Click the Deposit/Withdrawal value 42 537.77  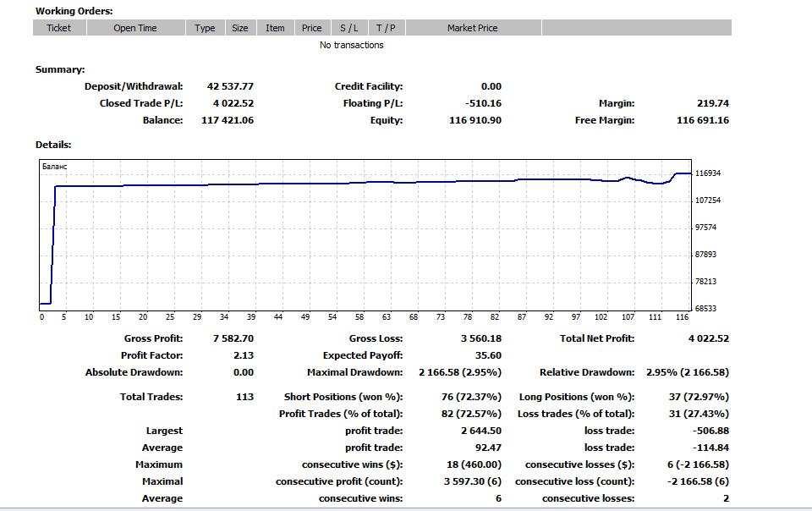click(x=230, y=86)
